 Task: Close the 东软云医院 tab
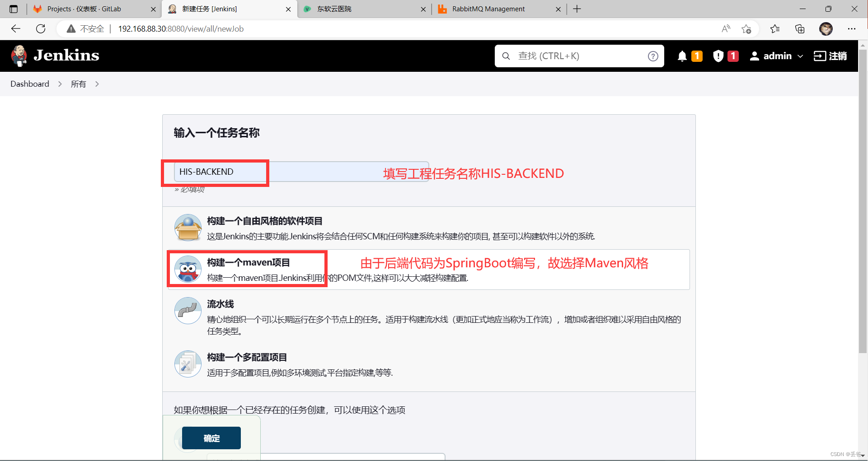click(423, 9)
